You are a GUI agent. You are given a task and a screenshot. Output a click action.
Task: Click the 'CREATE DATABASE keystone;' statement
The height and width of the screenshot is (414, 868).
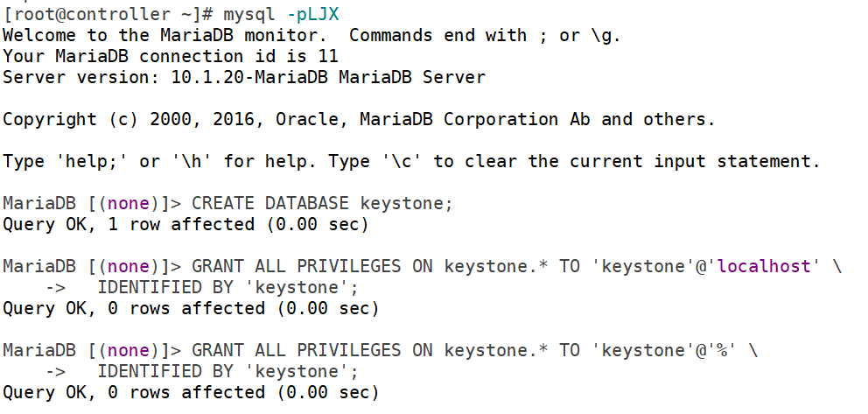click(x=322, y=203)
